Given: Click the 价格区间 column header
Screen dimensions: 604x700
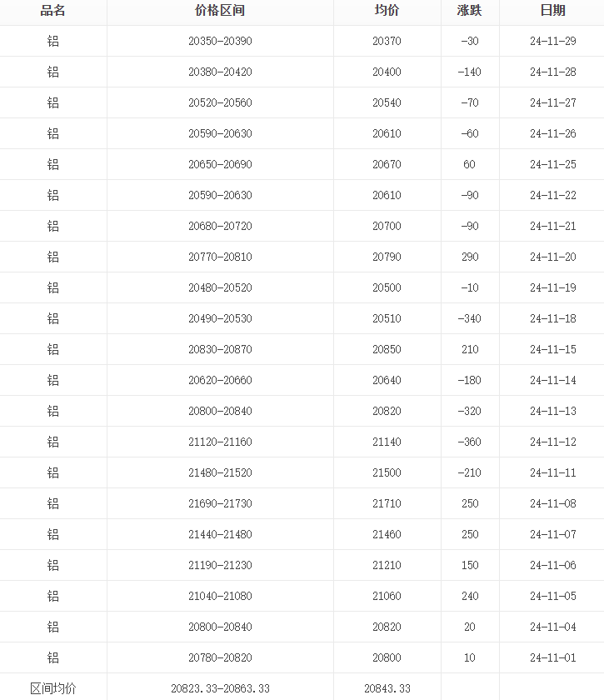Looking at the screenshot, I should [220, 11].
